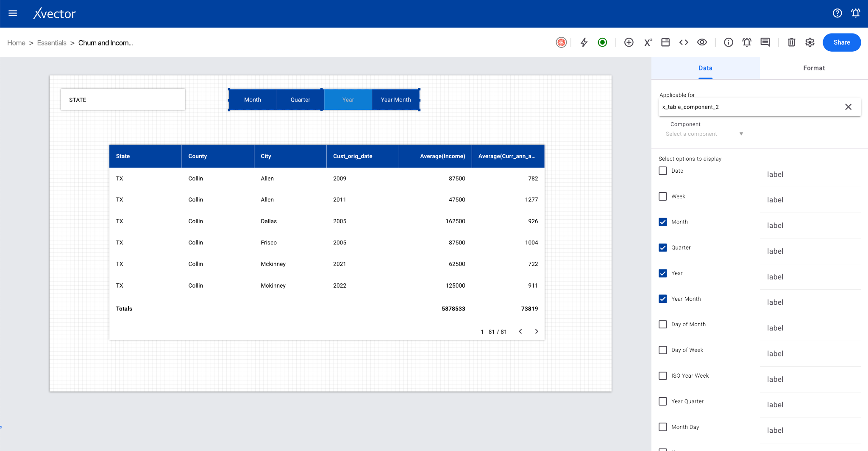Click the 2021 Cust_orig_date cell
The width and height of the screenshot is (868, 451).
[x=339, y=264]
